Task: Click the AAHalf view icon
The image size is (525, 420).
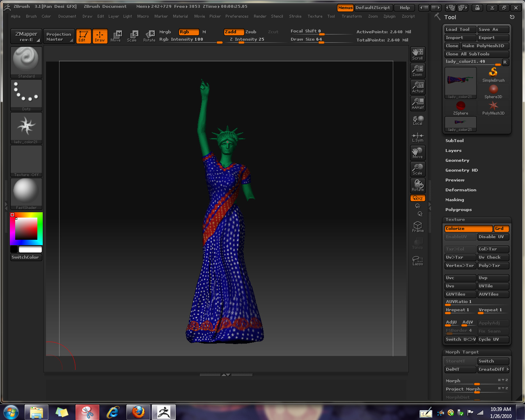Action: tap(417, 103)
